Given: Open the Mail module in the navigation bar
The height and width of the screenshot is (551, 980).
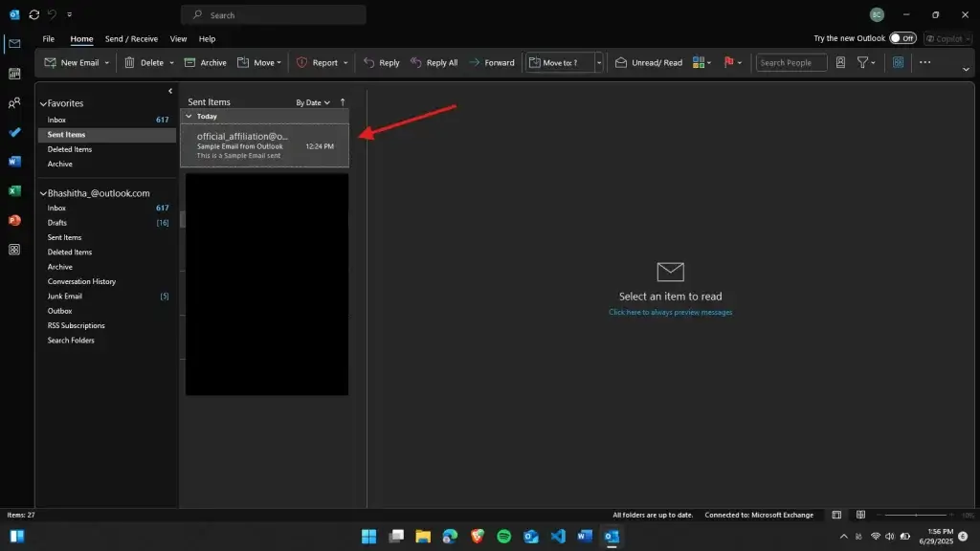Looking at the screenshot, I should (14, 44).
